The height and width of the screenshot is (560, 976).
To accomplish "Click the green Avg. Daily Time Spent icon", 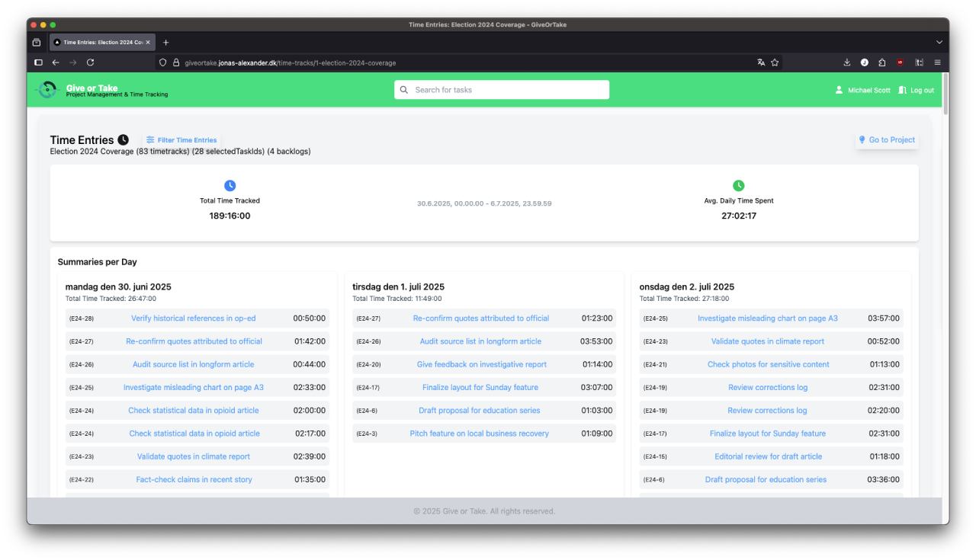I will coord(738,186).
